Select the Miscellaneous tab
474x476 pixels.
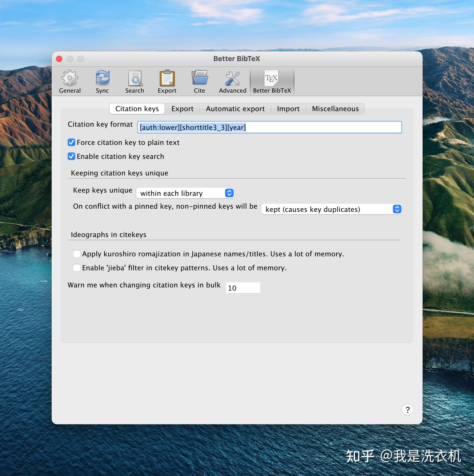[335, 109]
